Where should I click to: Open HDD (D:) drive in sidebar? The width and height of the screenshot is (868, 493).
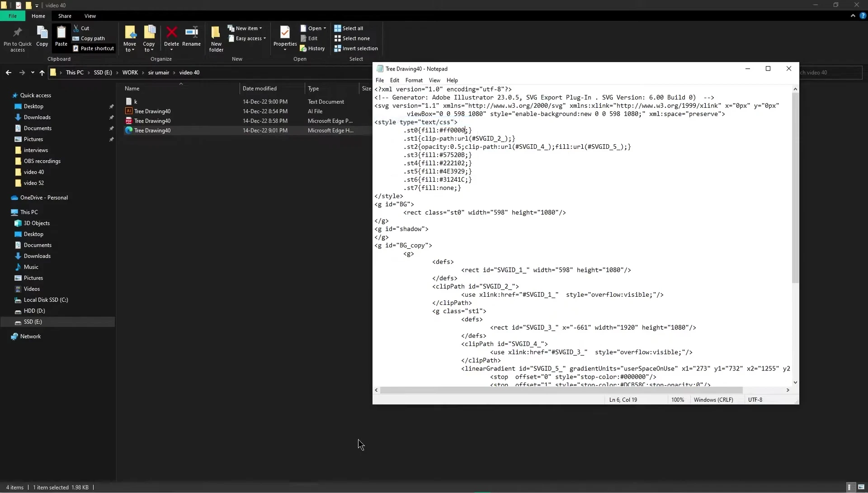click(x=34, y=311)
